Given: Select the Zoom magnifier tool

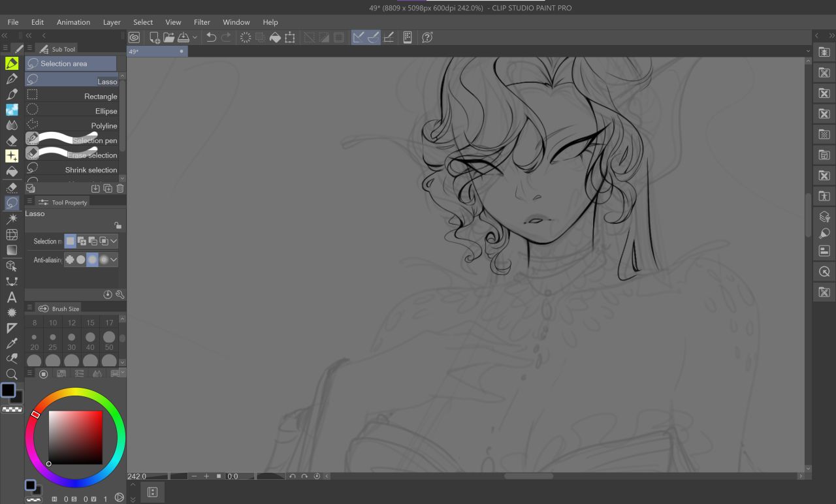Looking at the screenshot, I should click(x=12, y=374).
